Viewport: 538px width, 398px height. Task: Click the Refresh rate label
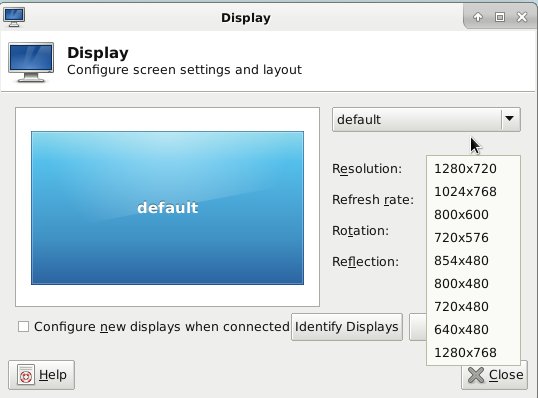[x=373, y=199]
